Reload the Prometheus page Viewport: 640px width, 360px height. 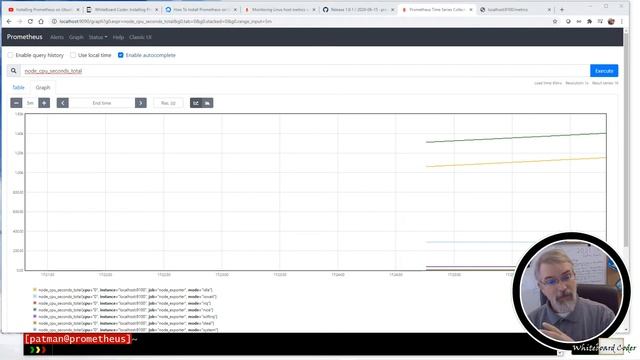(30, 21)
